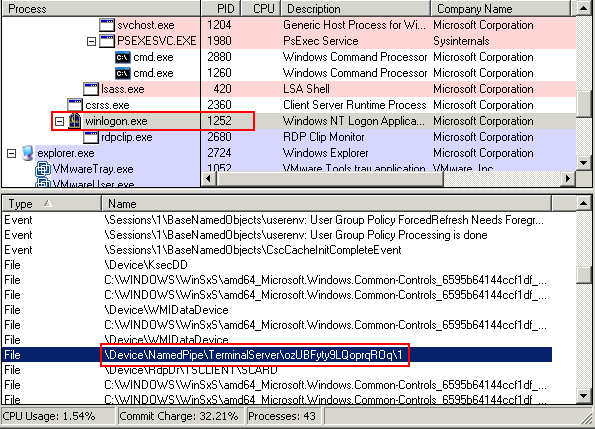Click handle list scroll down arrow
Viewport: 595px width, 429px height.
584,396
